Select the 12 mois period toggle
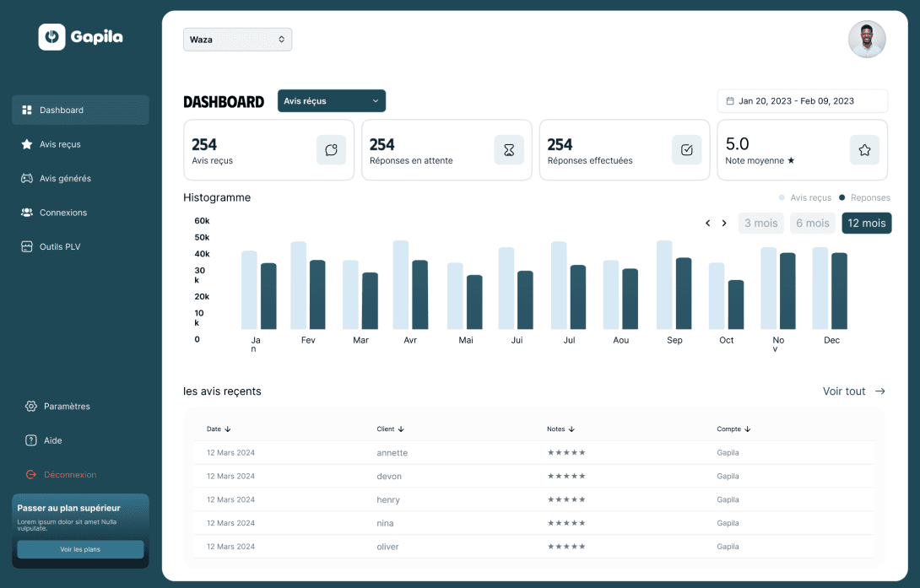The height and width of the screenshot is (588, 920). [867, 224]
